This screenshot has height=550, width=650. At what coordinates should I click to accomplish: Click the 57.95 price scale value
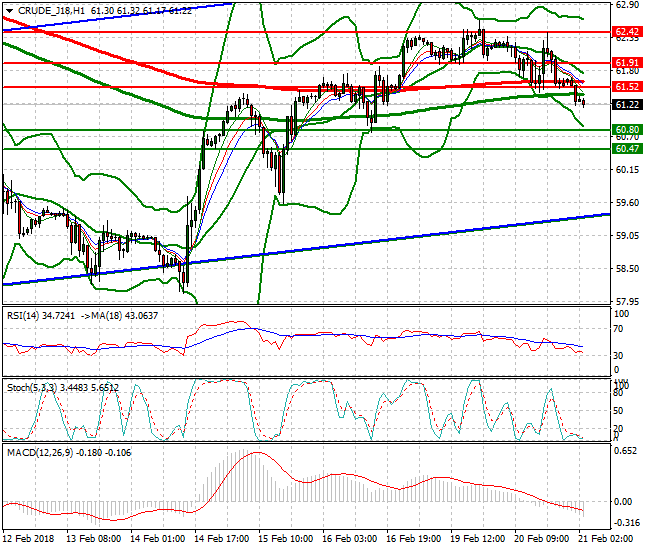pos(627,301)
